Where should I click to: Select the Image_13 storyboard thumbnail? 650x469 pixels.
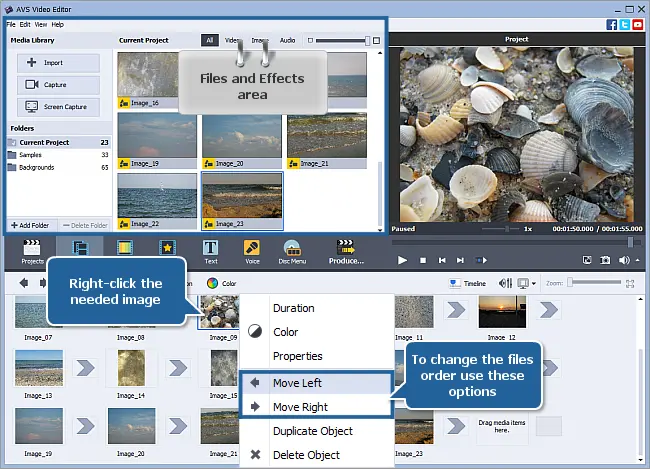[39, 368]
